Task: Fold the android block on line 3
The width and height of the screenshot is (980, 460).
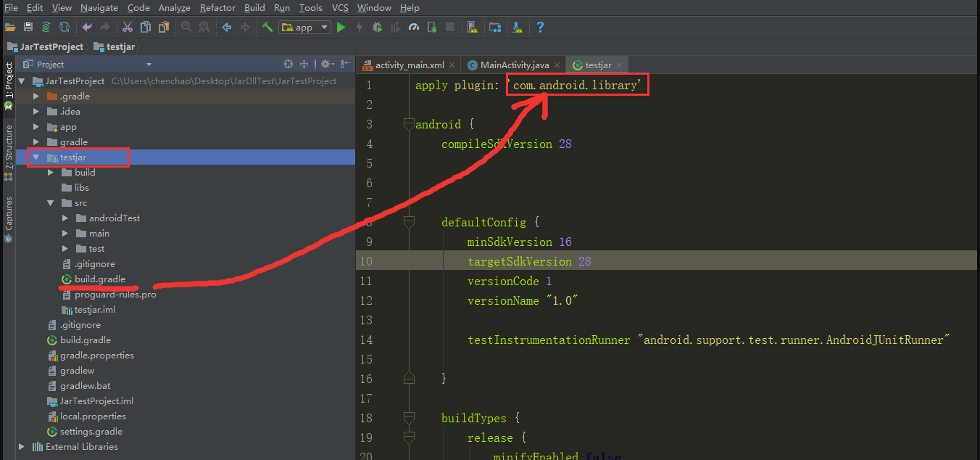Action: pyautogui.click(x=409, y=125)
